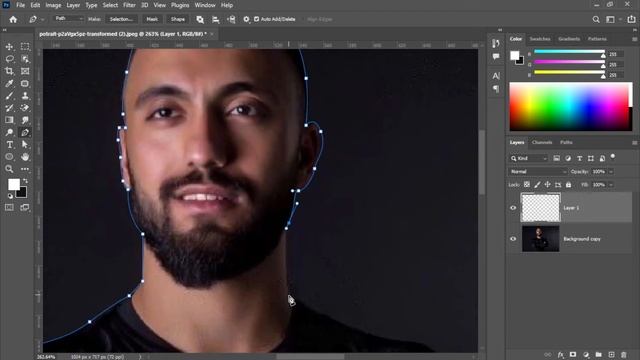Open the Character panel icon
The height and width of the screenshot is (360, 640).
(496, 76)
